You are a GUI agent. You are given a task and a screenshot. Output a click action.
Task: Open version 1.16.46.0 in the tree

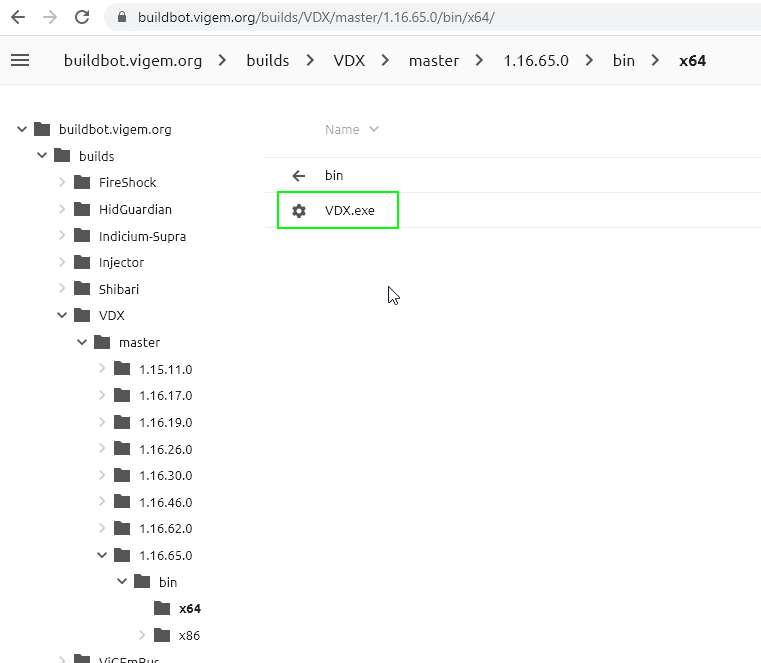[x=165, y=502]
